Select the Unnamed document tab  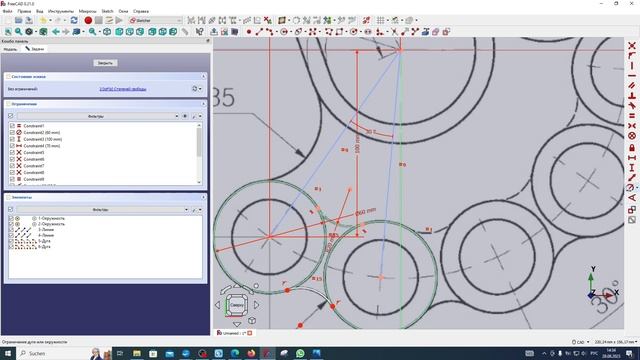pos(234,333)
